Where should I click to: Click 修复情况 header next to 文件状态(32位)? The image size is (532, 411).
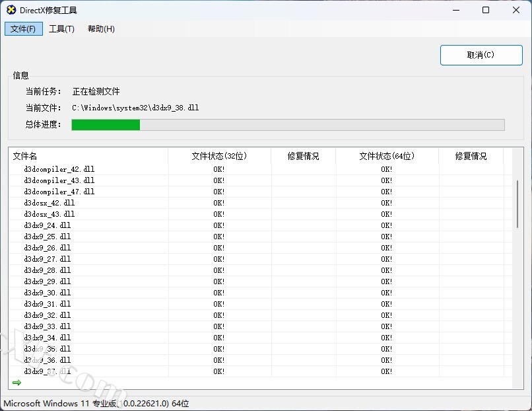[304, 156]
